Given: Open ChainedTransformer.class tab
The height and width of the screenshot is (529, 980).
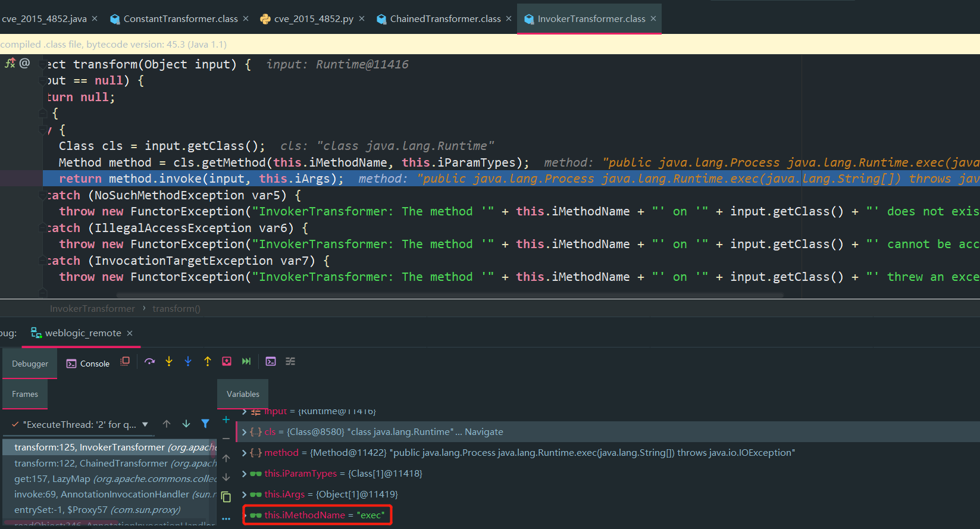Looking at the screenshot, I should pyautogui.click(x=445, y=19).
